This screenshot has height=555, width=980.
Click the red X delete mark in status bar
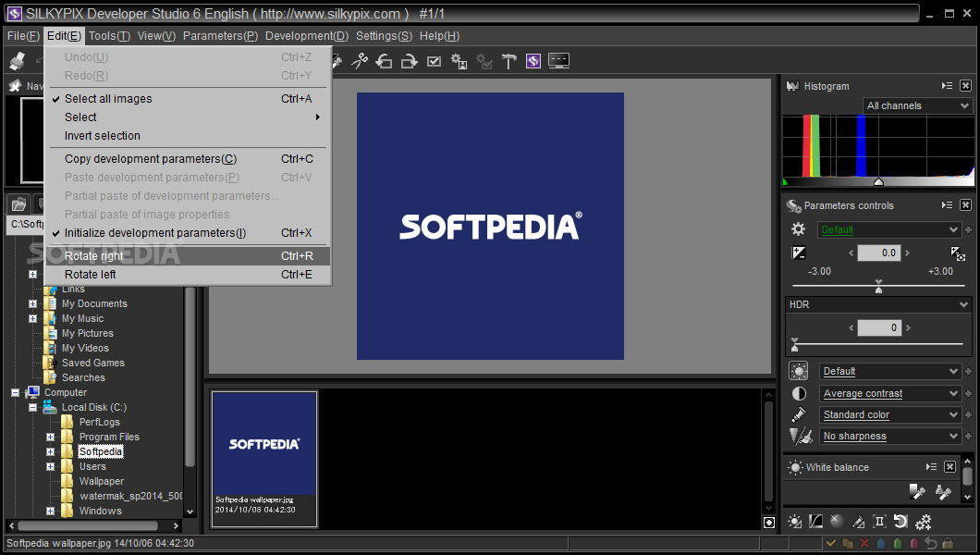click(864, 543)
